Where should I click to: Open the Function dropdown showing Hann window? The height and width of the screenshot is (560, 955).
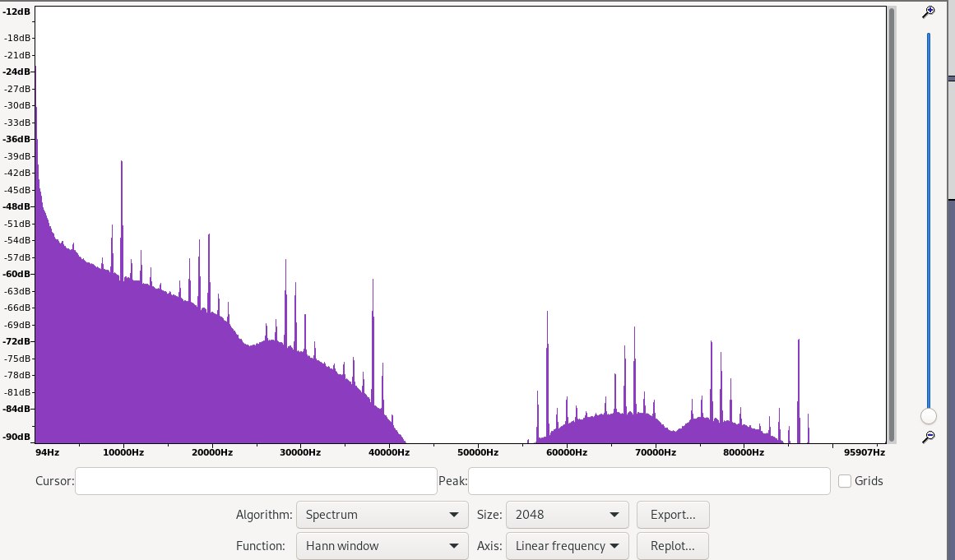click(382, 546)
